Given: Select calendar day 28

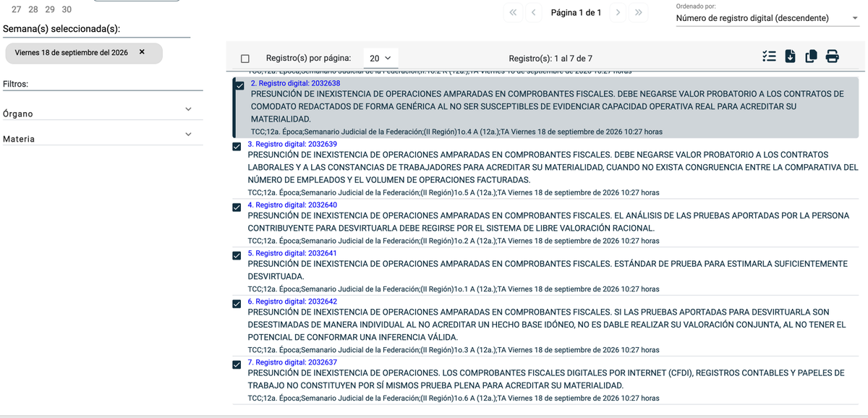Looking at the screenshot, I should pos(33,9).
